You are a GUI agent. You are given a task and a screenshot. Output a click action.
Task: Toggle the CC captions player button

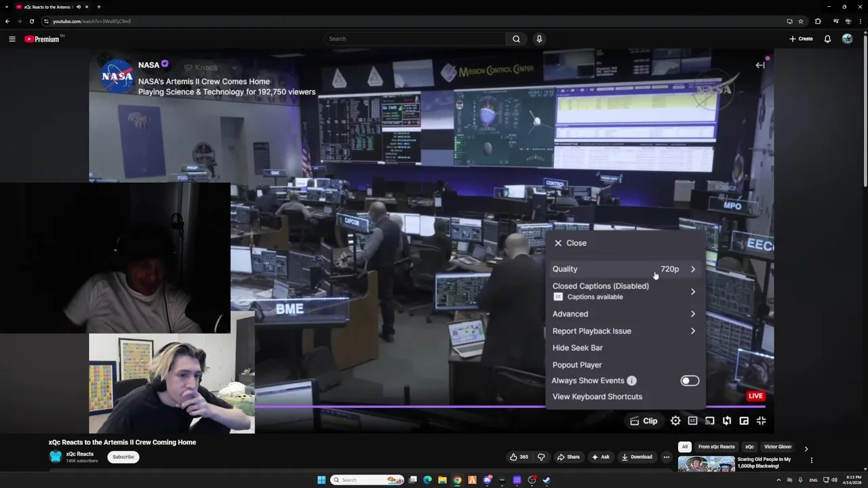[x=692, y=421]
